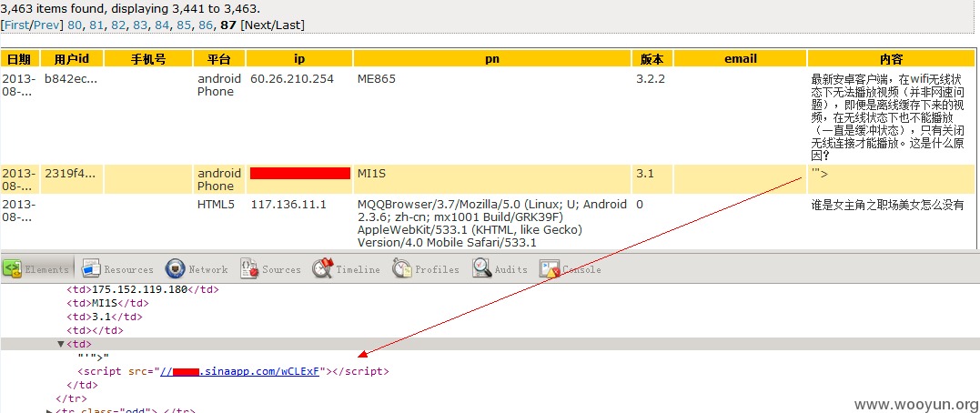Switch to the Network tab label
The width and height of the screenshot is (980, 413).
point(208,270)
